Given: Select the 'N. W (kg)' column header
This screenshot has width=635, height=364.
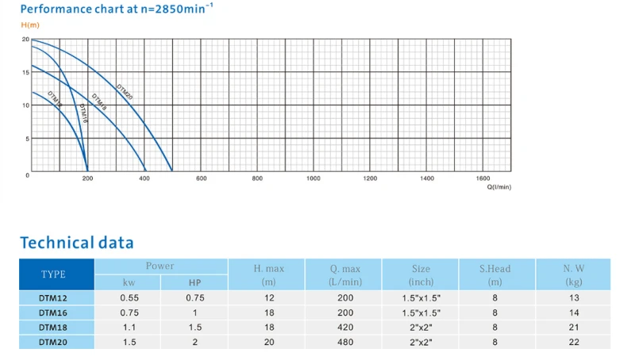Looking at the screenshot, I should [x=573, y=274].
